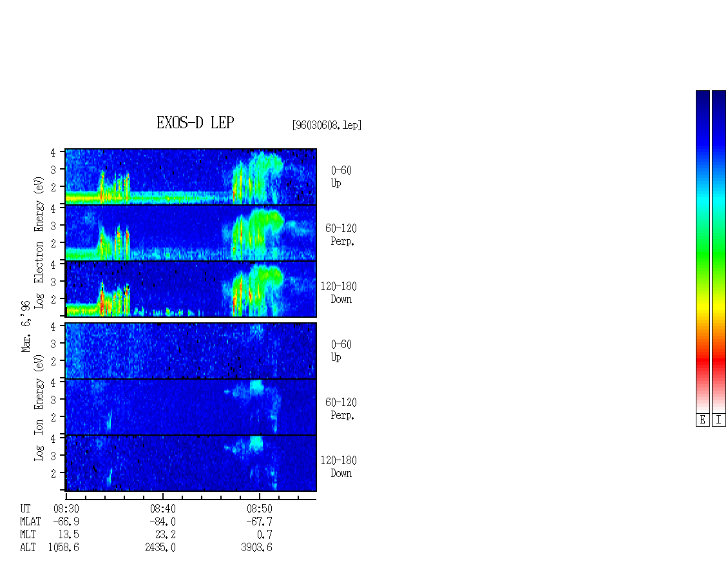Click MLAT value -66.9
This screenshot has height=564, width=728.
coord(66,521)
